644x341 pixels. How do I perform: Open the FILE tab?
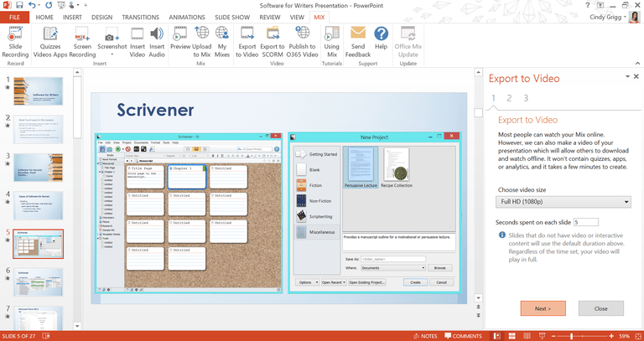click(x=14, y=18)
